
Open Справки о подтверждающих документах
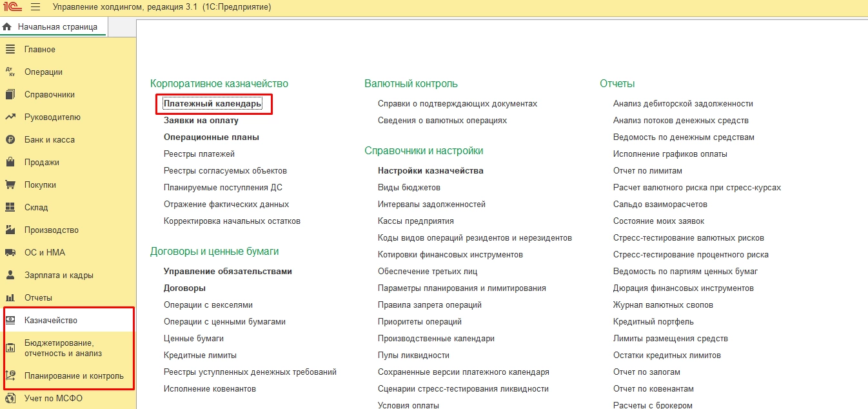(x=457, y=104)
